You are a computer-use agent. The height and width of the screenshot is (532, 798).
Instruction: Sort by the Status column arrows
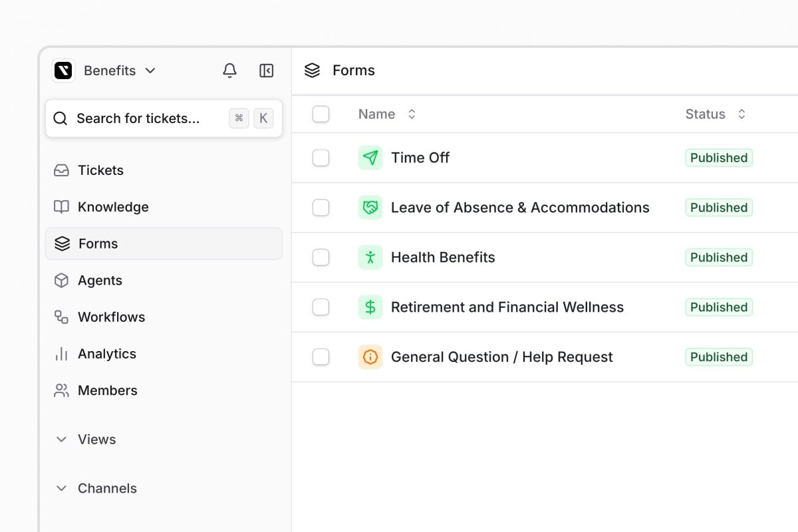point(741,114)
